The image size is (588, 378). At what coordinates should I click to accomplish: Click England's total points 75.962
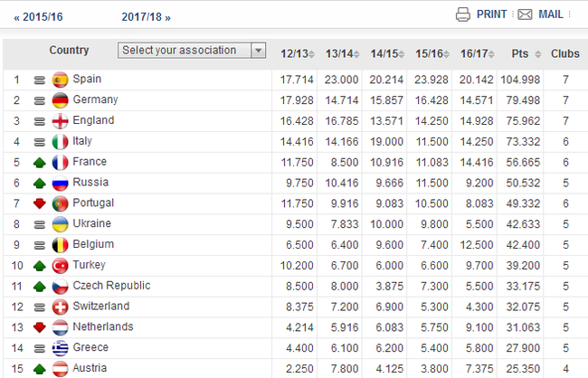pos(523,121)
